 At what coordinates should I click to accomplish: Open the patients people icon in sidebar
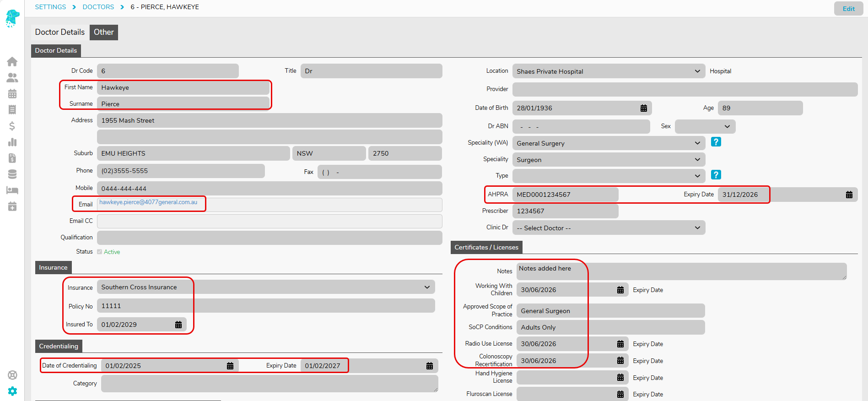[12, 78]
